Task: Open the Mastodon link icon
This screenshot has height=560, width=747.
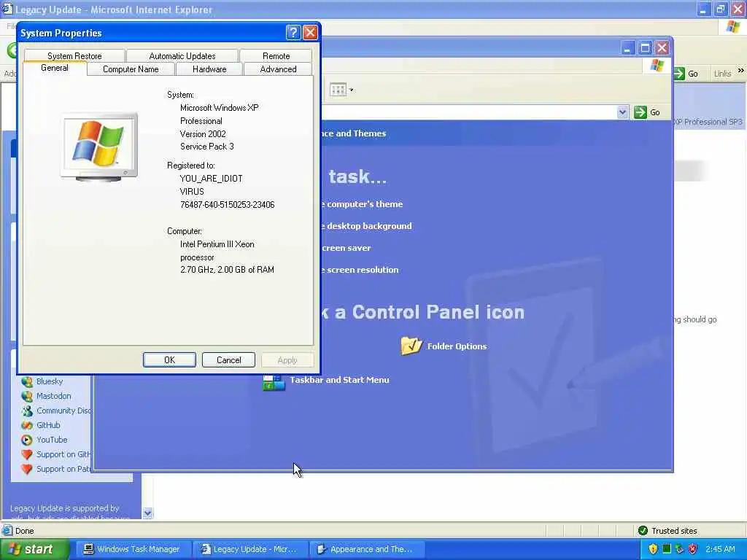Action: (27, 396)
